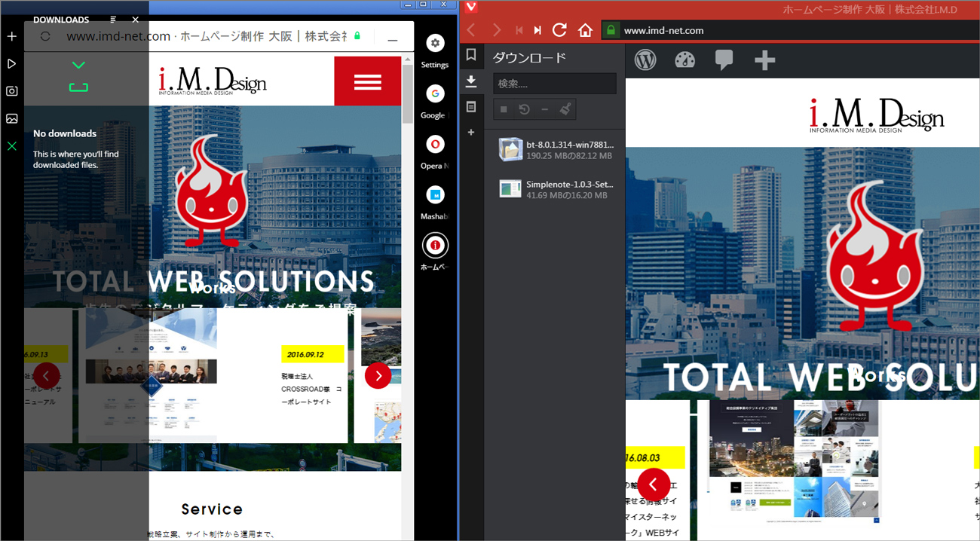This screenshot has height=541, width=980.
Task: Click the previous arrow on Opera Neon carousel
Action: click(47, 375)
